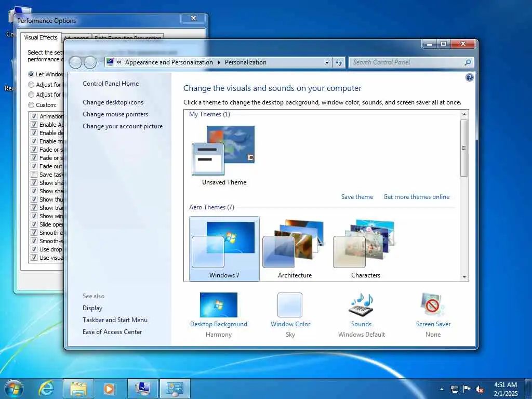Switch to Control Panel taskbar button

click(175, 389)
